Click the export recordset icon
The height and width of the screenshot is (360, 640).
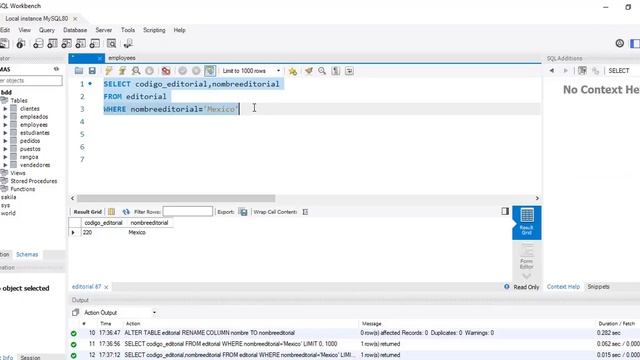pos(243,212)
